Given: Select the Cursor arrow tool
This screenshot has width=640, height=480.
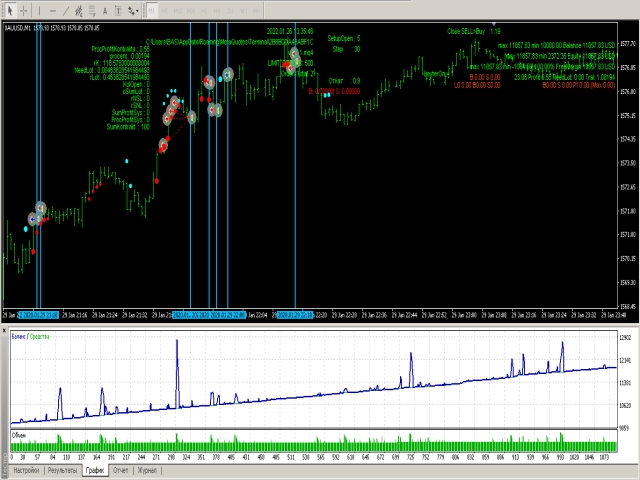Looking at the screenshot, I should [10, 11].
